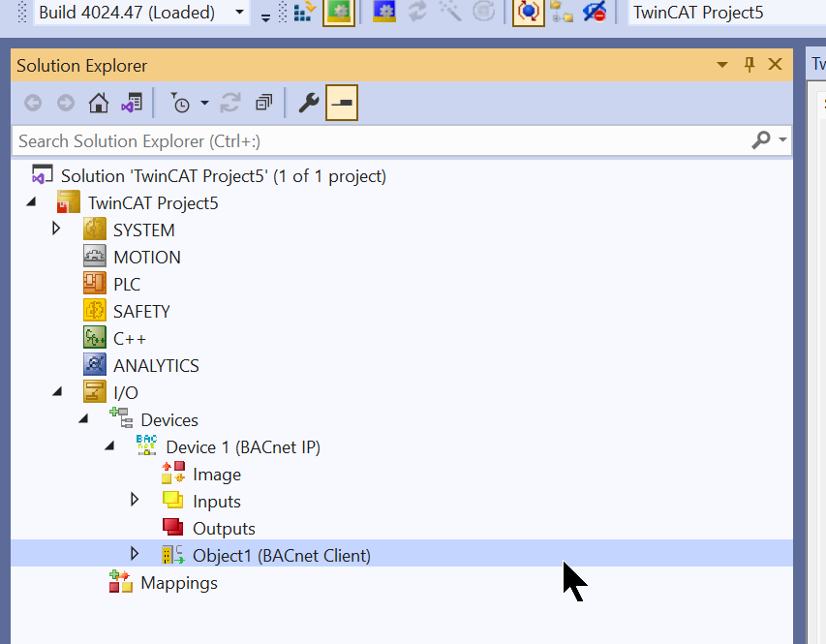Select the MOTION tree item
Image resolution: width=826 pixels, height=644 pixels.
point(147,258)
